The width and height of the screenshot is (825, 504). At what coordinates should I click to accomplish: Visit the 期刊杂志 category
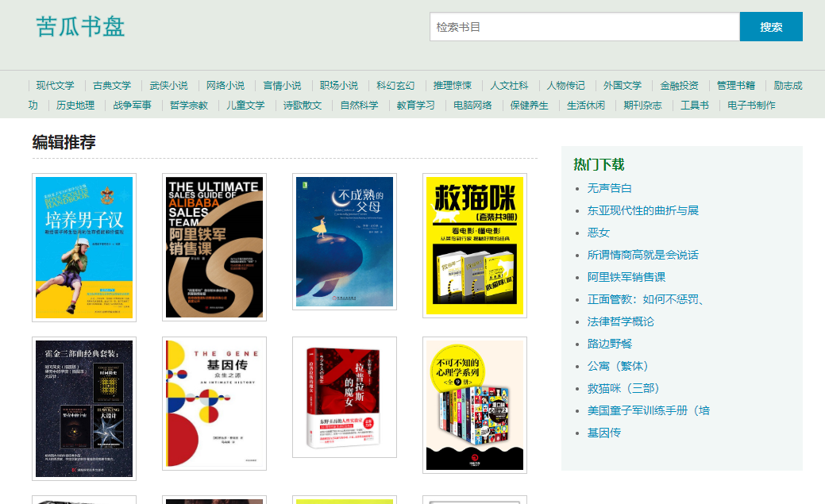pyautogui.click(x=643, y=106)
